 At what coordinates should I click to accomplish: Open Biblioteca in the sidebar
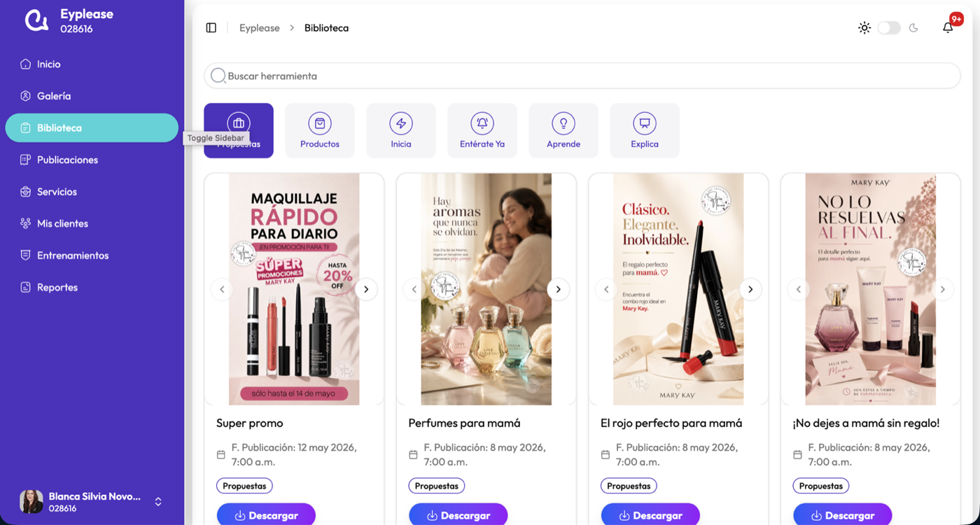92,128
